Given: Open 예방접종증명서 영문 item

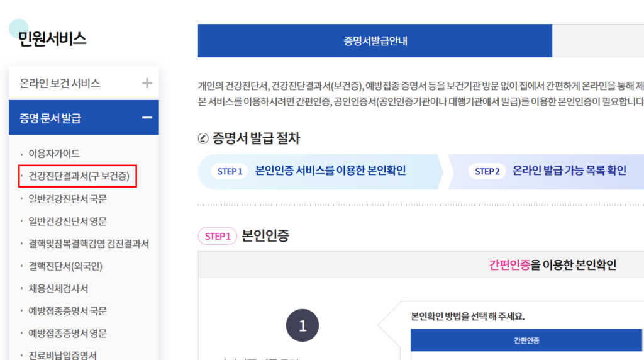Looking at the screenshot, I should point(67,333).
